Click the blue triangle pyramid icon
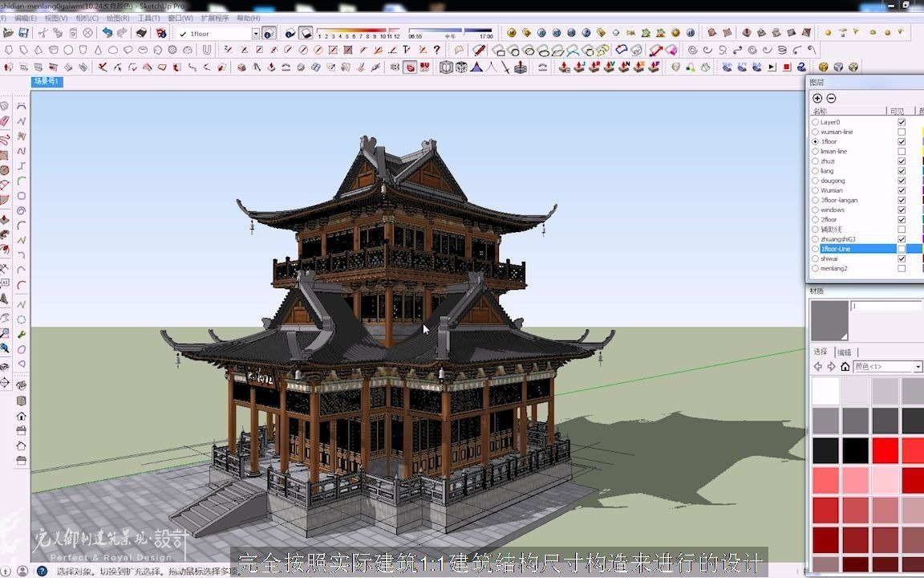This screenshot has width=924, height=578. pyautogui.click(x=476, y=67)
